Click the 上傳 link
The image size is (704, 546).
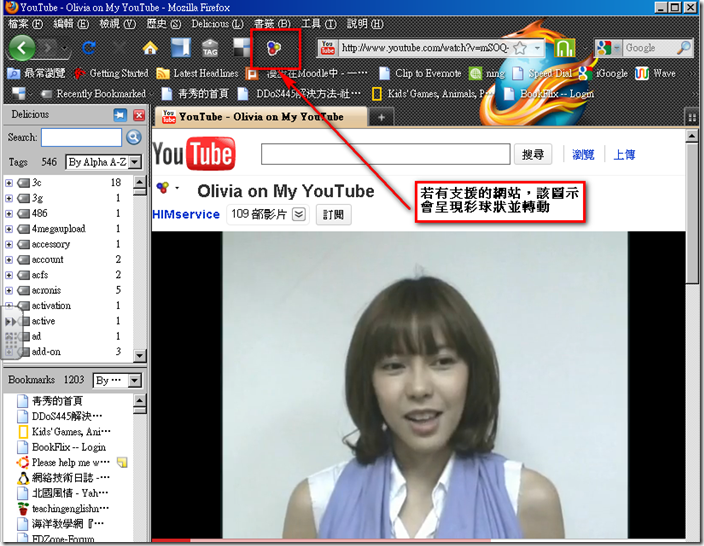pos(625,155)
